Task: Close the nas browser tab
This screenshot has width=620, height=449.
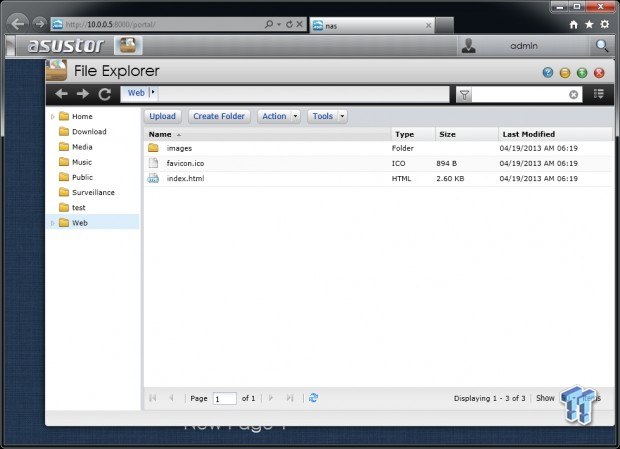Action: click(428, 26)
